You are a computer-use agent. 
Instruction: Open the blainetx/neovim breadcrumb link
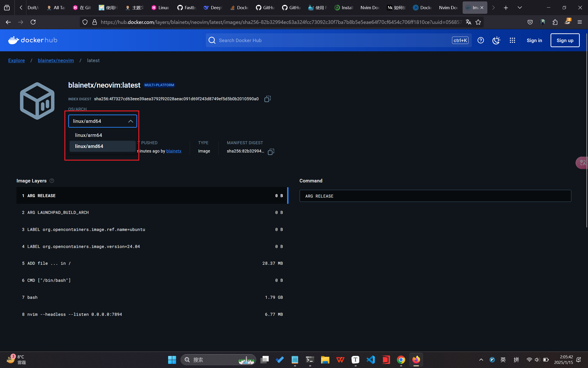pyautogui.click(x=56, y=60)
